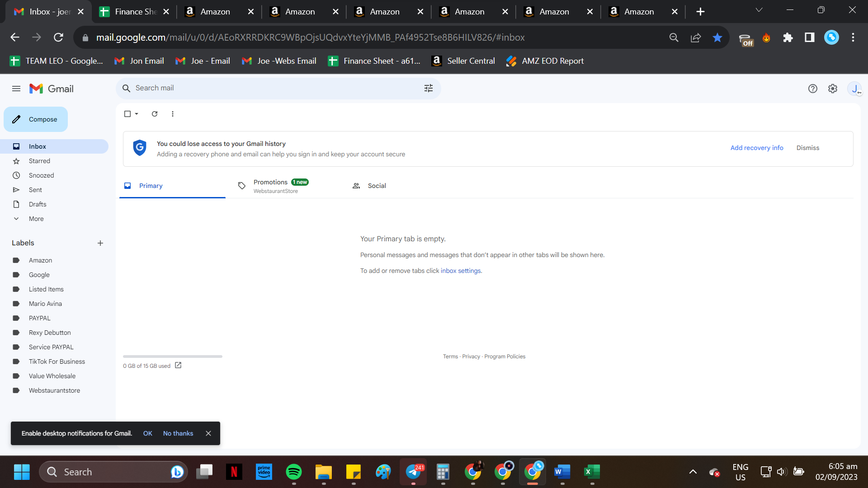Open Inbox in the sidebar
Viewport: 868px width, 488px height.
tap(54, 146)
